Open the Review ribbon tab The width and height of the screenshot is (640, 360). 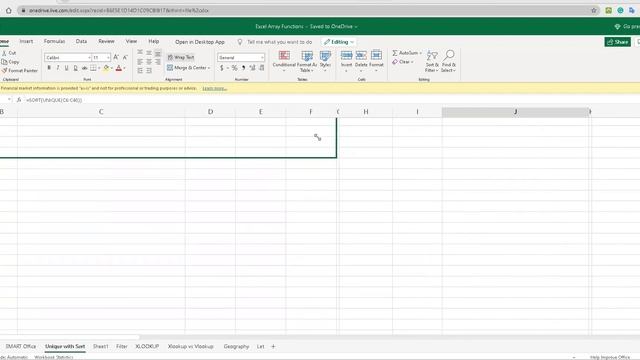[x=106, y=42]
